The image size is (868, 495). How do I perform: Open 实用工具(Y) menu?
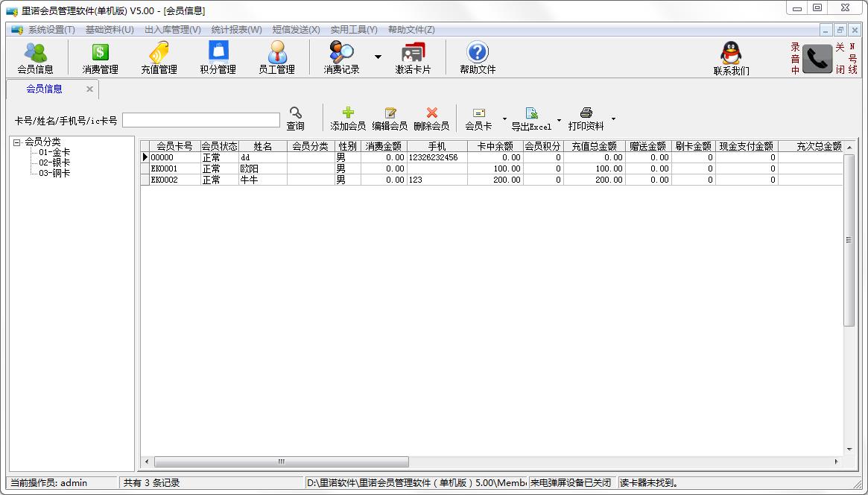tap(354, 29)
